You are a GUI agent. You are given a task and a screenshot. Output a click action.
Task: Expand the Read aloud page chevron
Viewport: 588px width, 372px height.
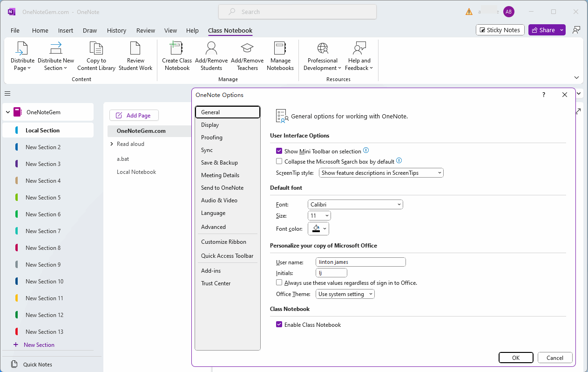112,144
